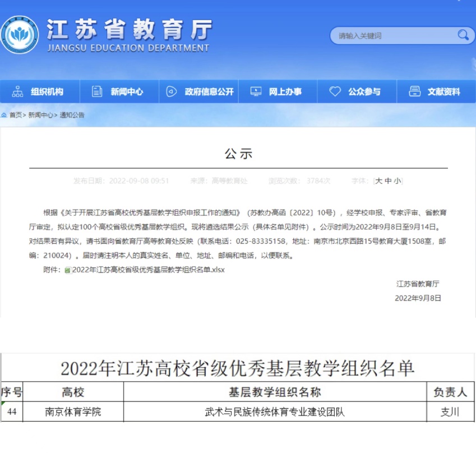Click the table cell 支川
476x453 pixels.
click(450, 412)
